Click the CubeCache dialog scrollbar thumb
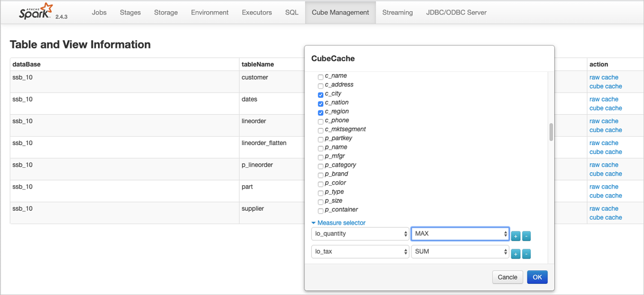This screenshot has height=295, width=644. 551,132
